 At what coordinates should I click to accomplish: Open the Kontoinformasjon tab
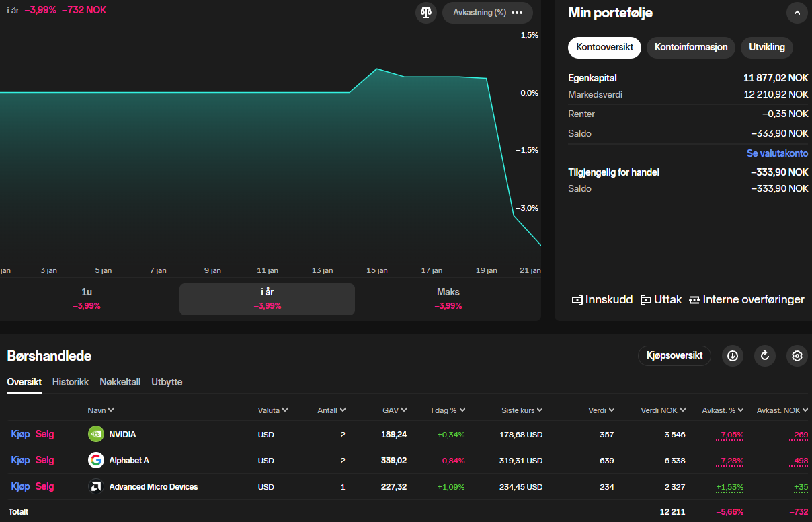[691, 48]
